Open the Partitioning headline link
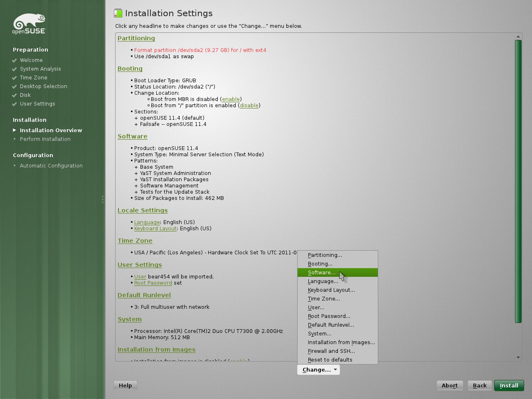This screenshot has height=399, width=532. coord(136,38)
